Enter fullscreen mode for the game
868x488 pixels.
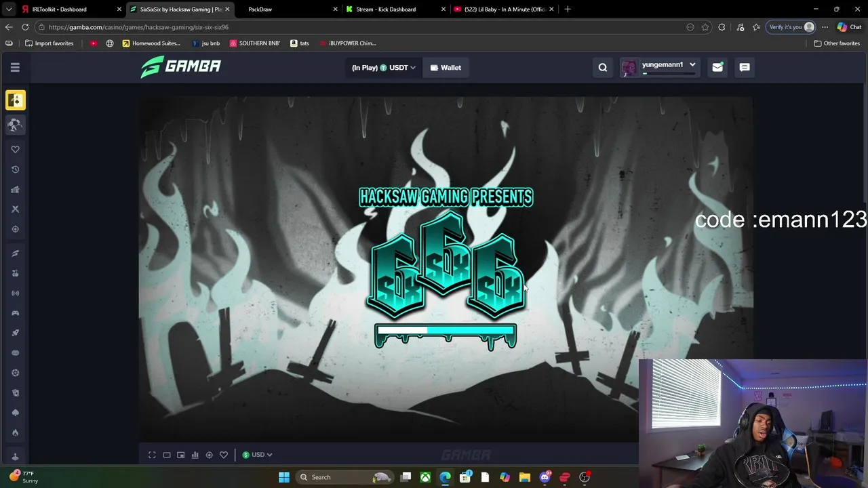pos(152,455)
